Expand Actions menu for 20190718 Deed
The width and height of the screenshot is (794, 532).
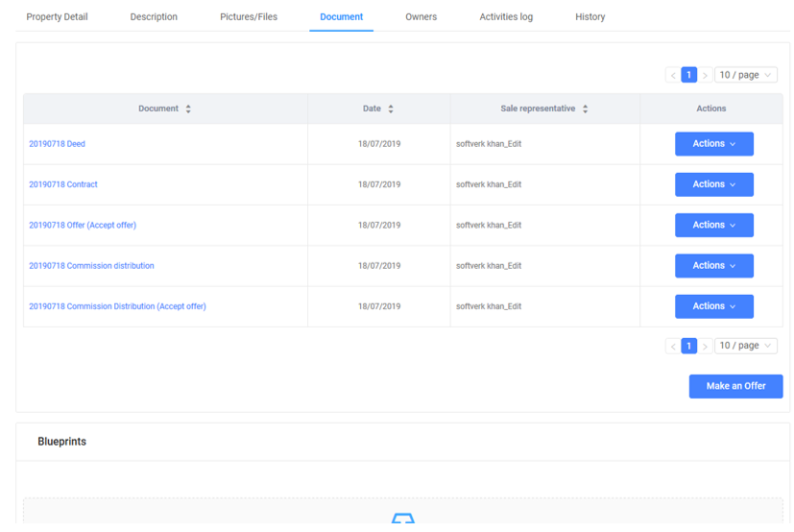713,144
